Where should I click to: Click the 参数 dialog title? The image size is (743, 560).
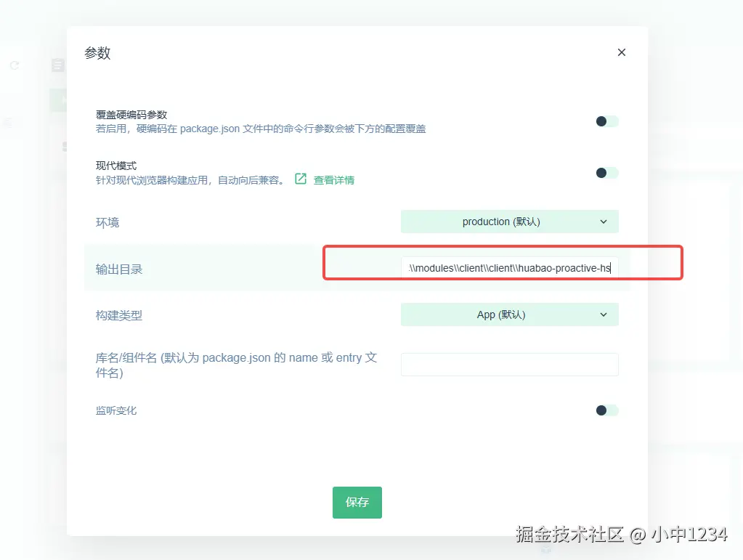pyautogui.click(x=97, y=52)
